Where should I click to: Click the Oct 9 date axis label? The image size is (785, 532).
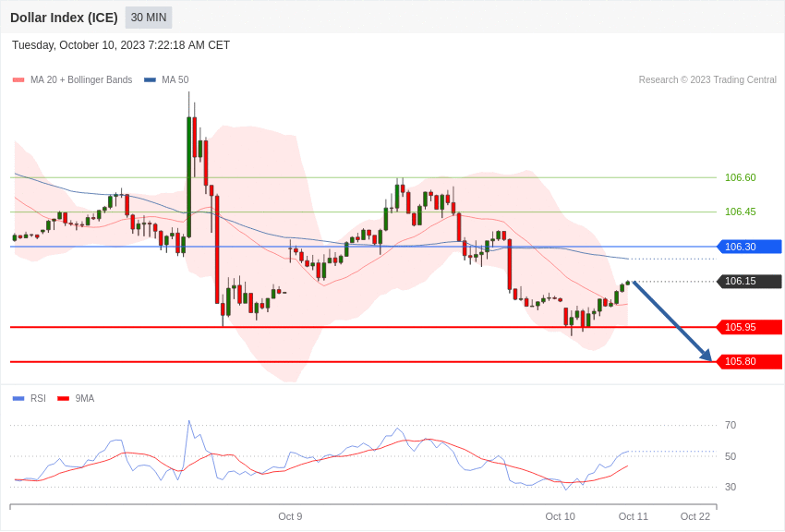290,516
